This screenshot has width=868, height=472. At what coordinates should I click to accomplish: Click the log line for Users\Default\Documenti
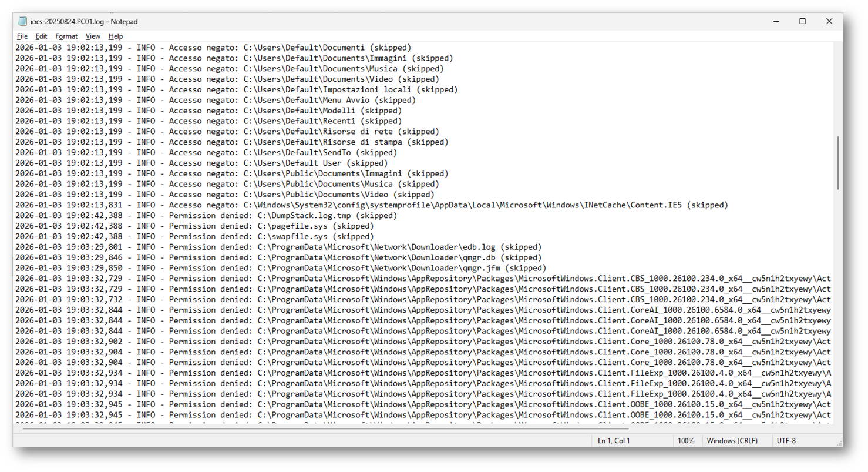coord(213,48)
